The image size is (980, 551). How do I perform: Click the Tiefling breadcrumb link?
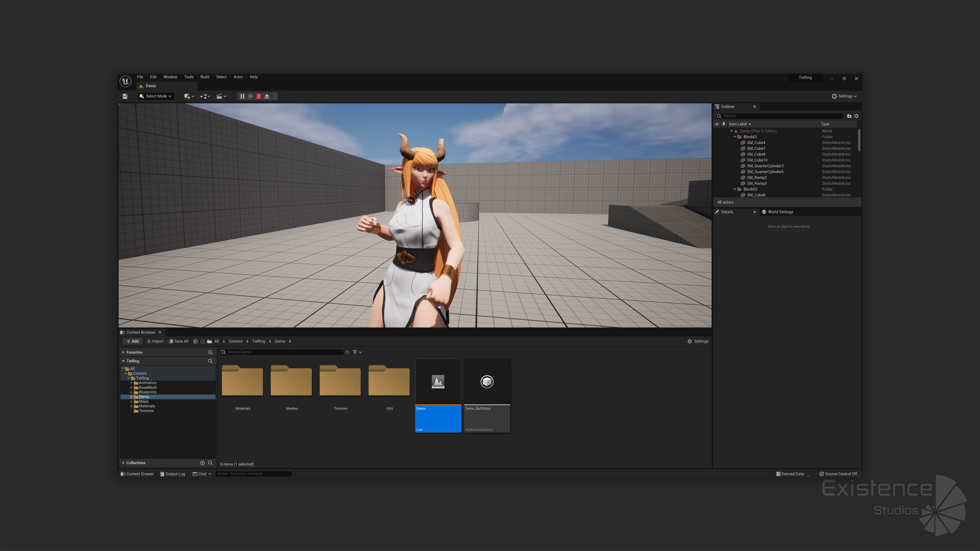coord(259,342)
